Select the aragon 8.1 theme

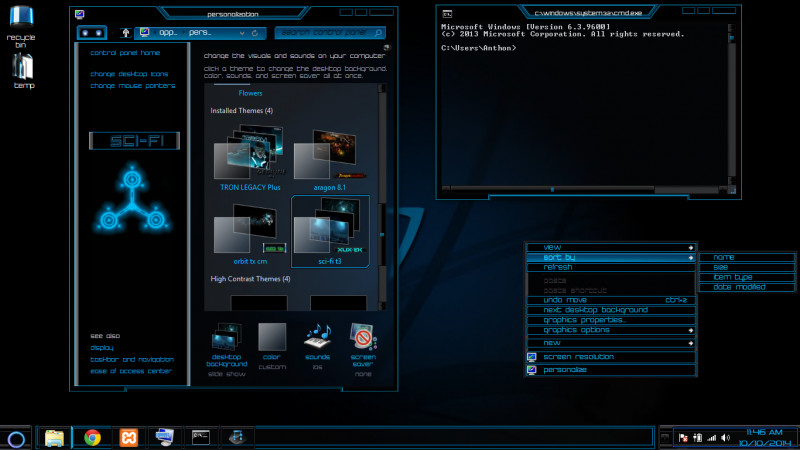coord(330,158)
